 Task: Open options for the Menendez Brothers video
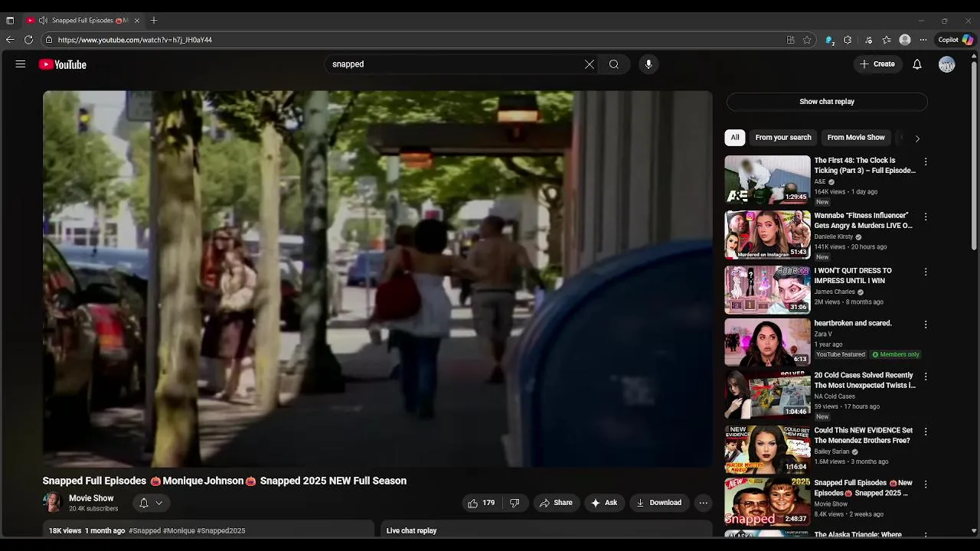[x=926, y=432]
